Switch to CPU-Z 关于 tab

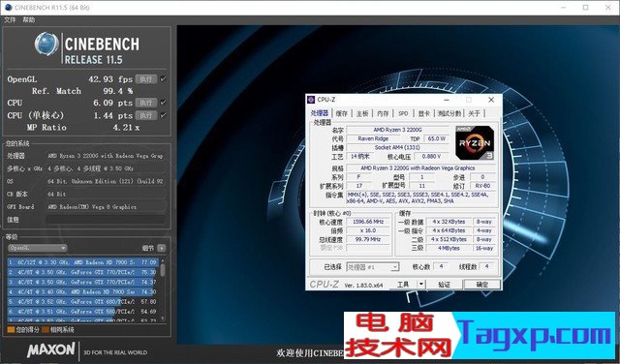474,113
